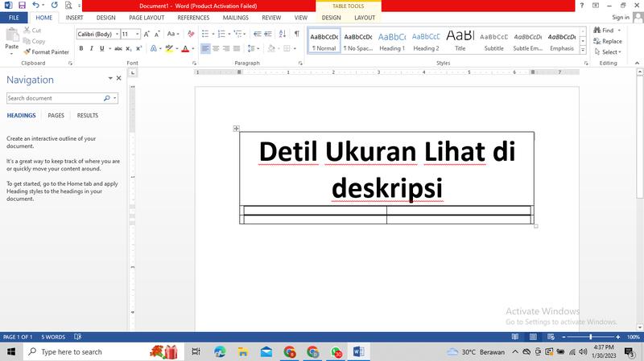Viewport: 644px width, 361px height.
Task: Toggle subscript formatting
Action: coord(129,48)
